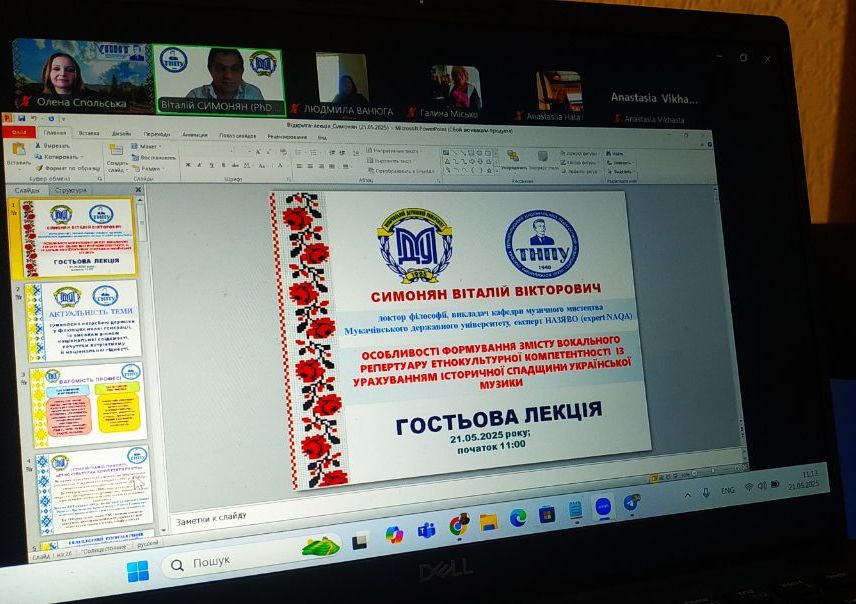The image size is (856, 604).
Task: Open the Review (Рецензирование) ribbon tab
Action: 287,137
